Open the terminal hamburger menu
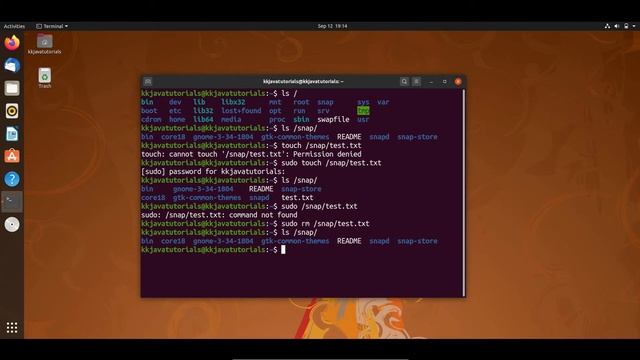 coord(416,82)
